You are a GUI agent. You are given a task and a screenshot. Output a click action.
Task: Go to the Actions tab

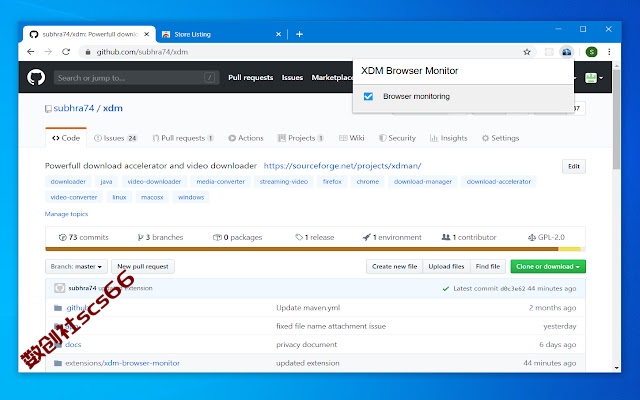pyautogui.click(x=246, y=138)
